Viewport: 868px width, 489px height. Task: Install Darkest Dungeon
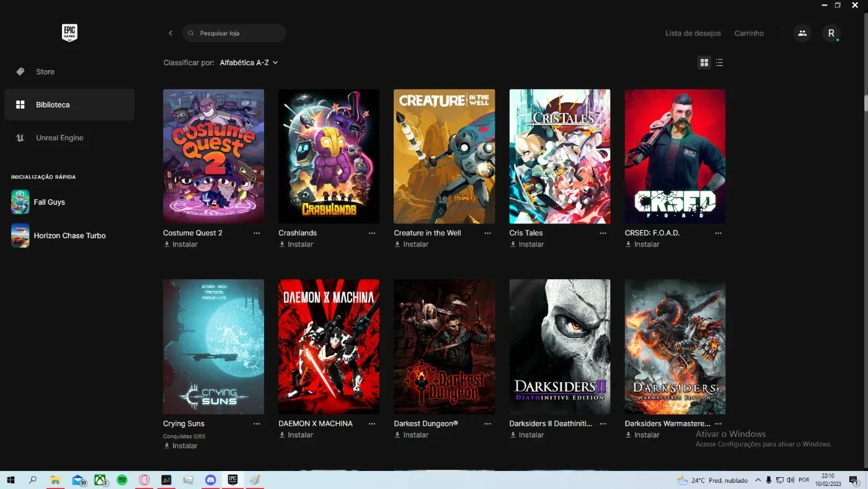point(411,435)
